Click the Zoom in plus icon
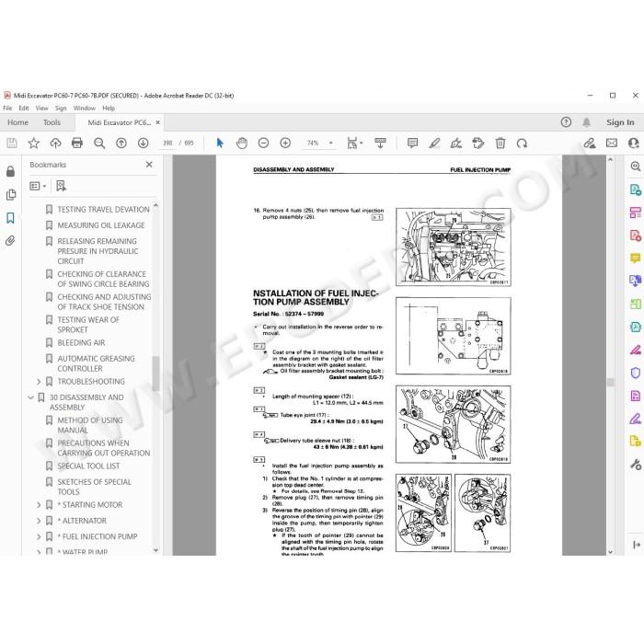The height and width of the screenshot is (644, 644). click(x=285, y=143)
